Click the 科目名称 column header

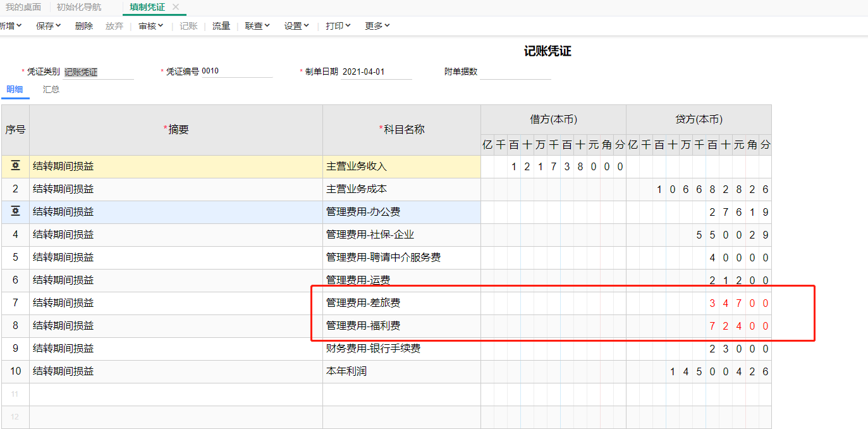tap(402, 130)
